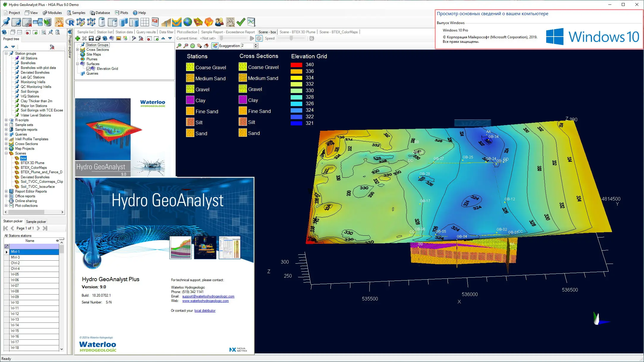
Task: Click the green checkmark toolbar icon
Action: 241,22
